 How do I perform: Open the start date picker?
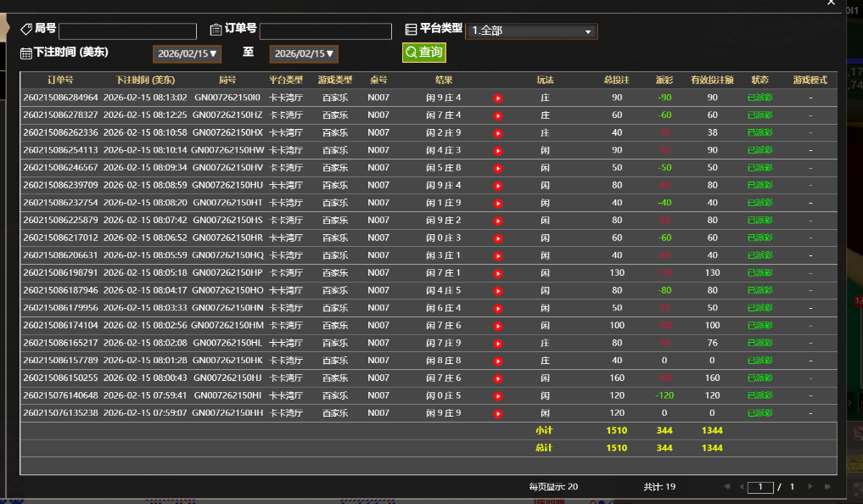[187, 53]
